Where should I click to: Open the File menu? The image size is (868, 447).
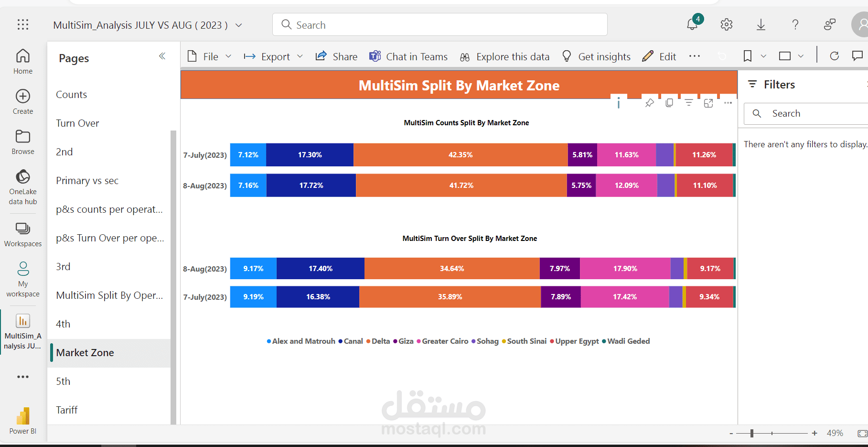click(209, 56)
